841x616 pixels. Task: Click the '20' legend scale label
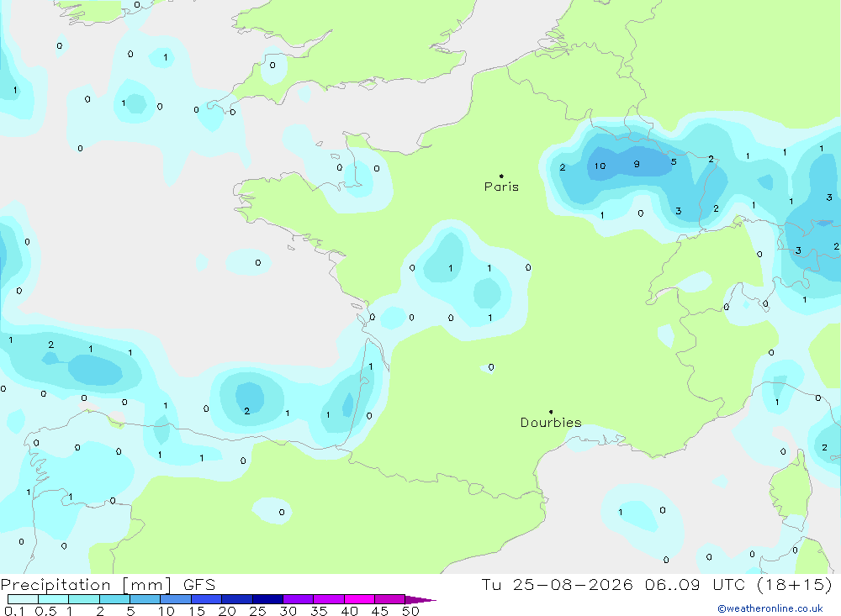coord(227,611)
